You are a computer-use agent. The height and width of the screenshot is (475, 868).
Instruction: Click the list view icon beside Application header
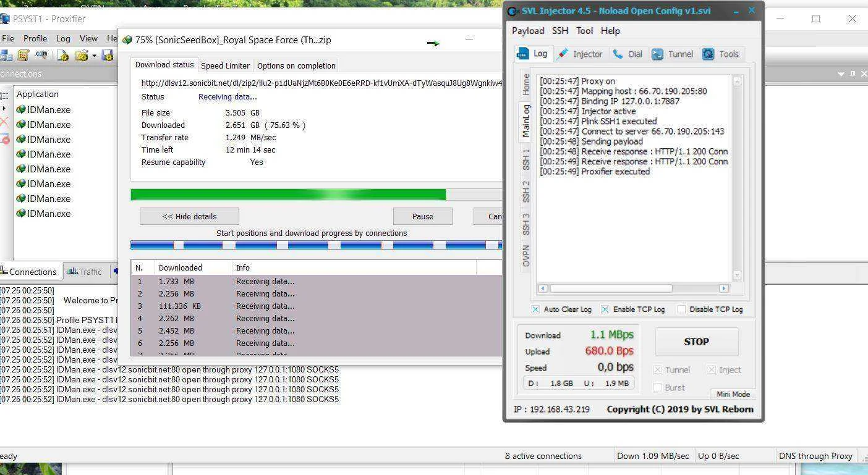coord(4,95)
